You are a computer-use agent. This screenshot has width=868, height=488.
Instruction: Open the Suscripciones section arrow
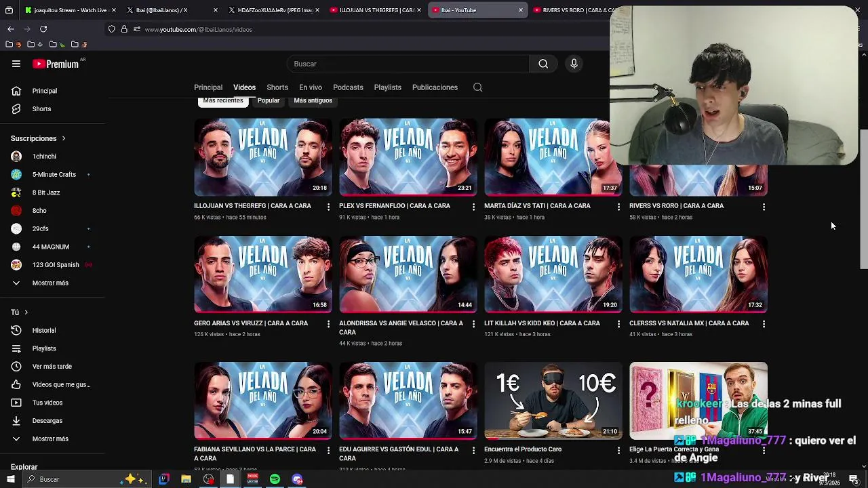point(64,138)
